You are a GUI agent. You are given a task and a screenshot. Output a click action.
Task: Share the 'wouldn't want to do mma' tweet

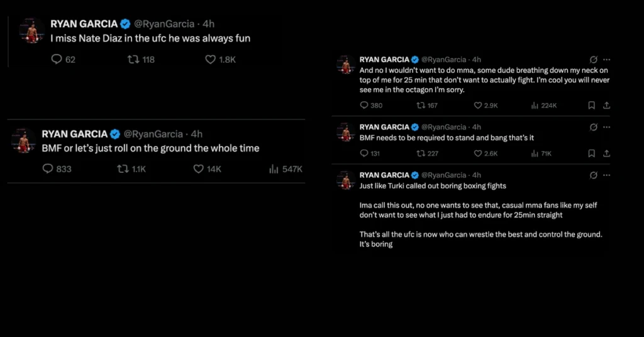pyautogui.click(x=606, y=106)
